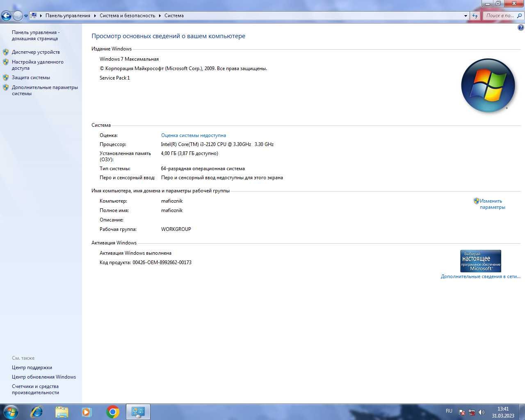Open 'Центр обновления Windows' link
525x420 pixels.
44,377
